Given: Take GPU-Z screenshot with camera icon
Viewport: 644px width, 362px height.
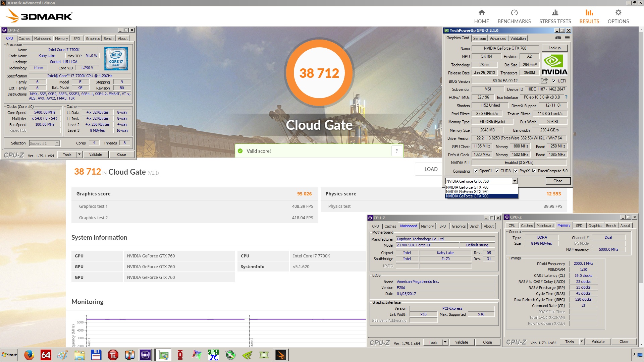Looking at the screenshot, I should (558, 38).
